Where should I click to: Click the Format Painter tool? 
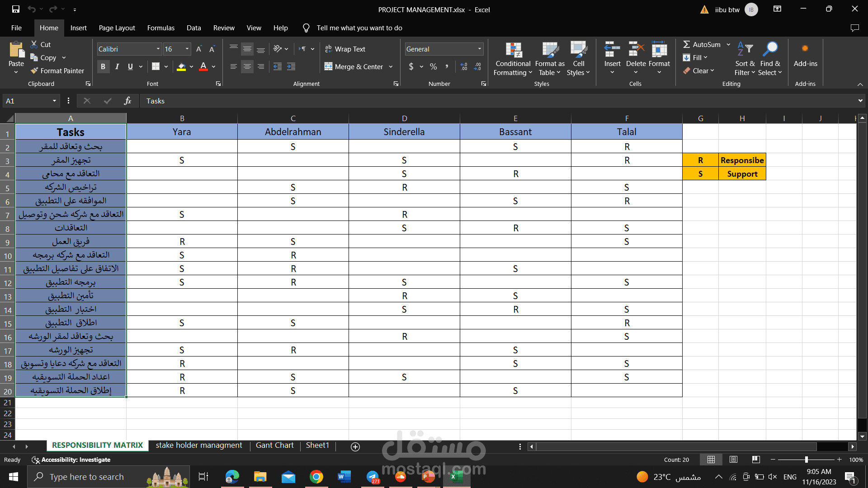[x=57, y=71]
